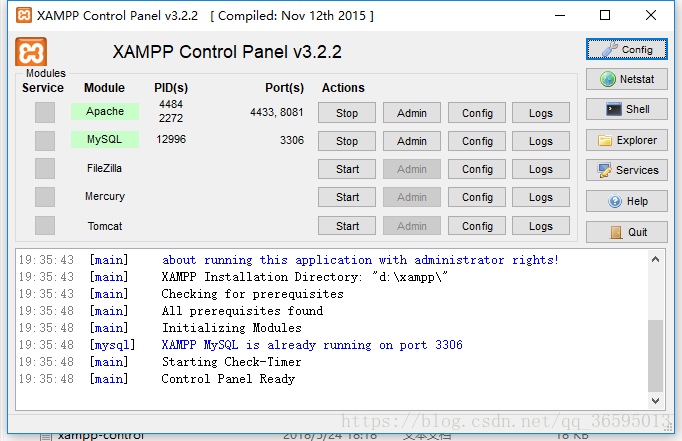Open Help with the question mark icon
The width and height of the screenshot is (682, 441).
coord(626,201)
